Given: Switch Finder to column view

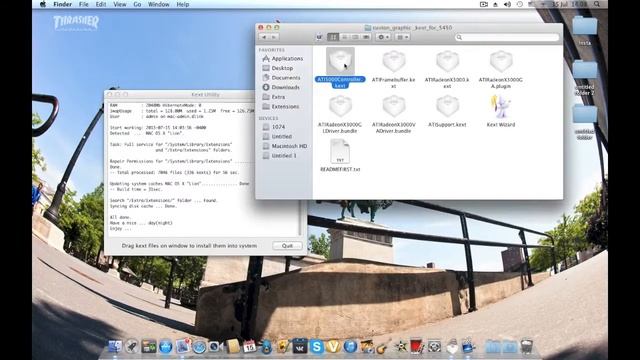Looking at the screenshot, I should click(x=355, y=37).
